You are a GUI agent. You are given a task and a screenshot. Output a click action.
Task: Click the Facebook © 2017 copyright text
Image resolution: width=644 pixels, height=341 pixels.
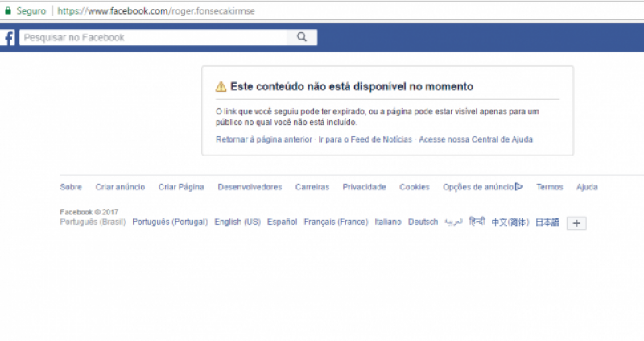coord(89,212)
